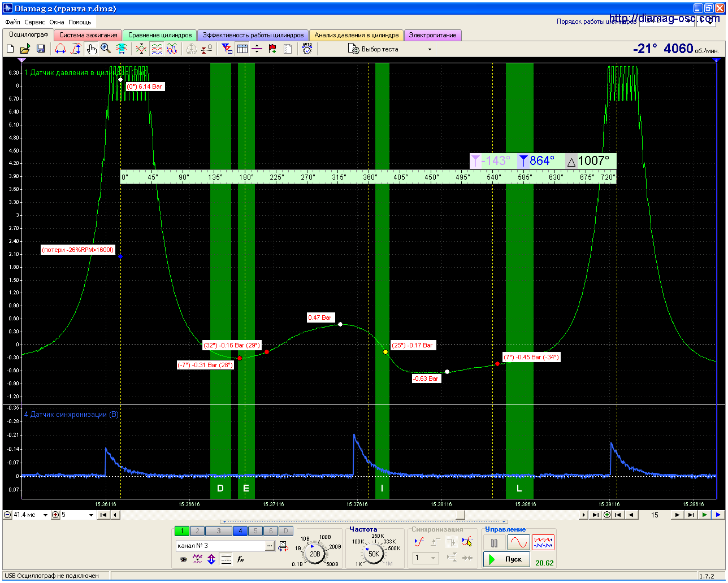
Task: Click Порядок работы цилиндров label
Action: (596, 21)
